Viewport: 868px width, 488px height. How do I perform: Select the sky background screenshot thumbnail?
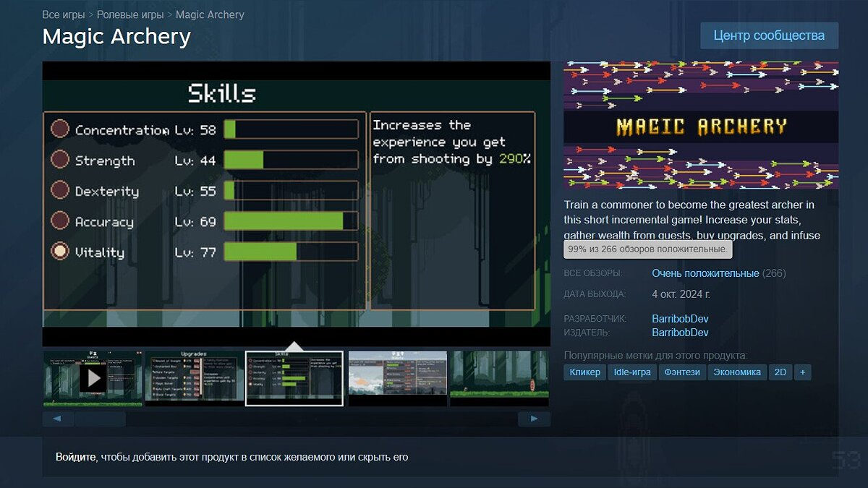pos(398,378)
